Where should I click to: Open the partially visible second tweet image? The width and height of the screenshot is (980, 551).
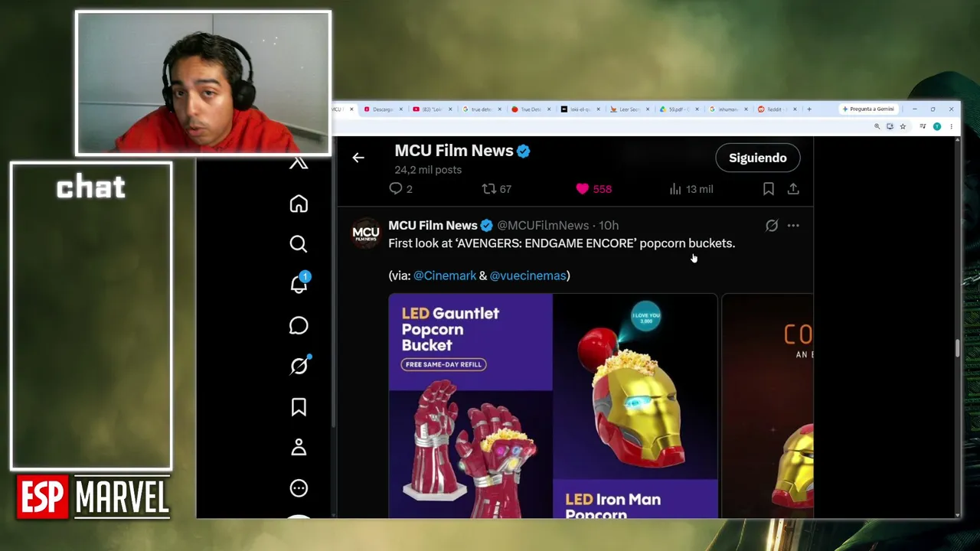[x=767, y=406]
